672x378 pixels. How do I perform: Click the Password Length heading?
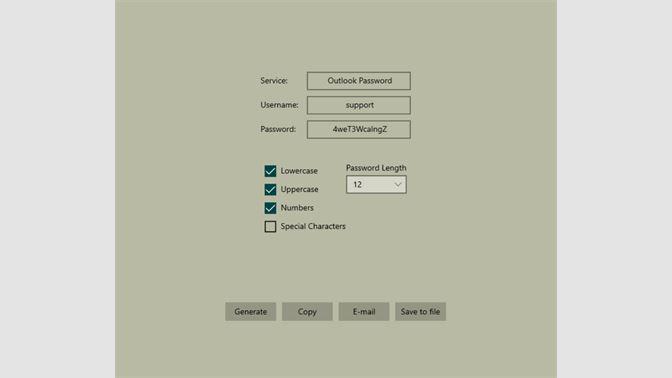[x=376, y=168]
